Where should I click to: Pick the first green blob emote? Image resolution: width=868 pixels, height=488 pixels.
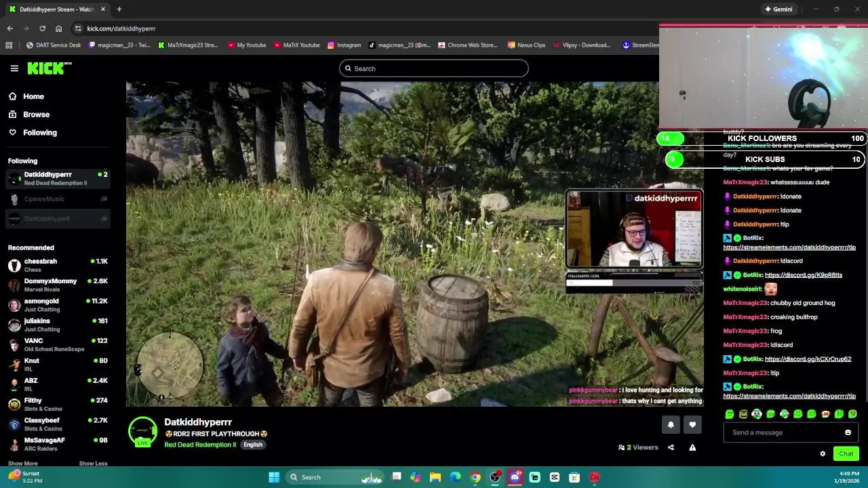click(729, 414)
